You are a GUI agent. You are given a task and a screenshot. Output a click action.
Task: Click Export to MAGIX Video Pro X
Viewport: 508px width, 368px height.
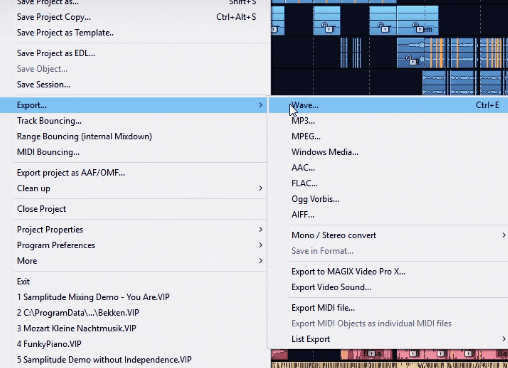pyautogui.click(x=348, y=272)
